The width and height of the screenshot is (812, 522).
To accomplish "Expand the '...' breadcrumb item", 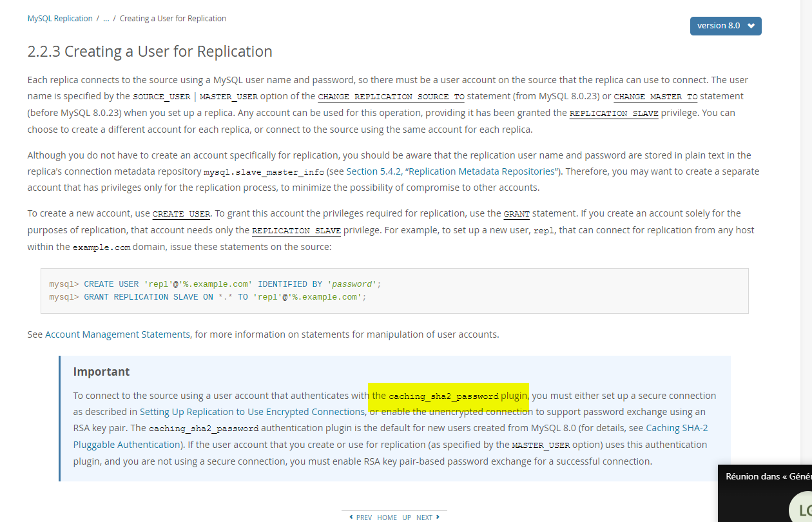I will (x=106, y=19).
